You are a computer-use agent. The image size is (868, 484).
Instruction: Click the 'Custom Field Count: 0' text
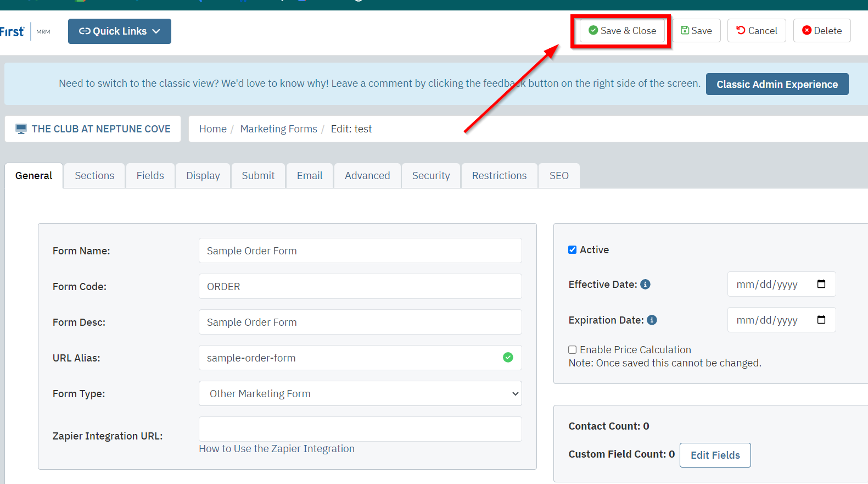click(621, 454)
